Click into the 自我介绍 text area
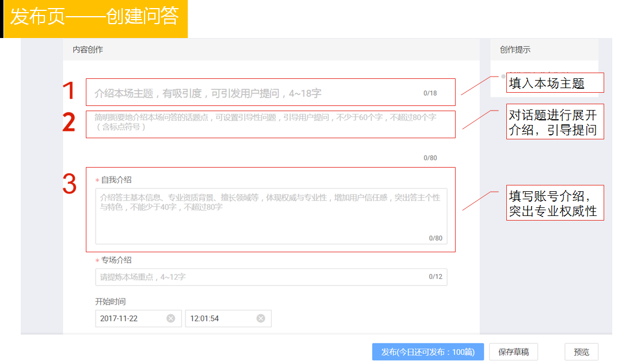This screenshot has height=364, width=633. coord(271,216)
